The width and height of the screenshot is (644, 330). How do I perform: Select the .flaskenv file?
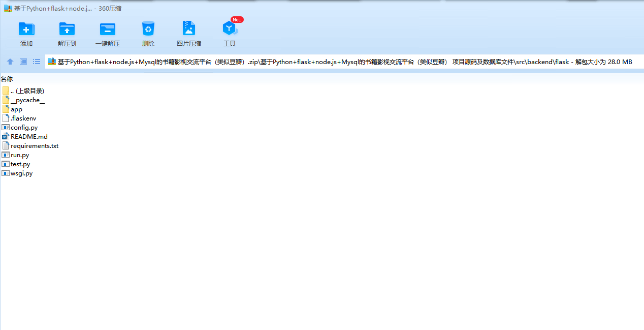point(19,118)
